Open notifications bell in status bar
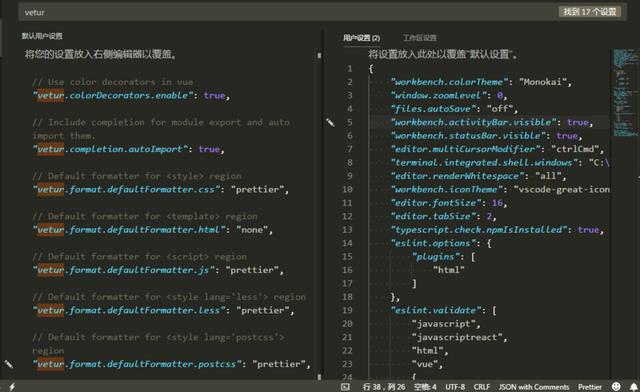Image resolution: width=640 pixels, height=392 pixels. pos(633,386)
